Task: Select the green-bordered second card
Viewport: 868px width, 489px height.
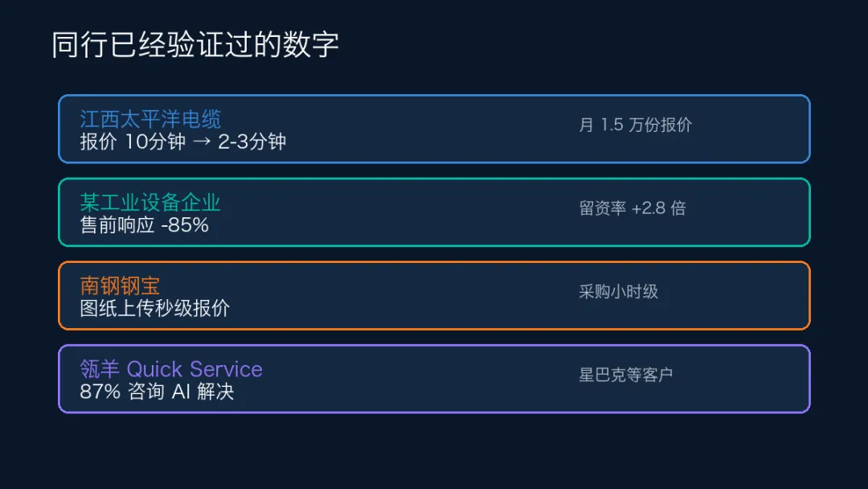Action: click(x=434, y=212)
